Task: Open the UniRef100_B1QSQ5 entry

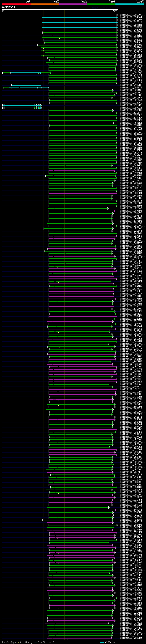Action: coord(131,67)
